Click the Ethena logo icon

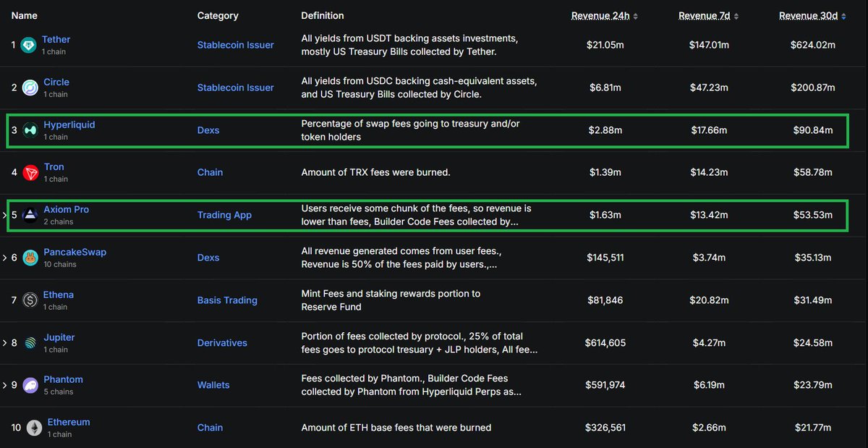pos(30,300)
